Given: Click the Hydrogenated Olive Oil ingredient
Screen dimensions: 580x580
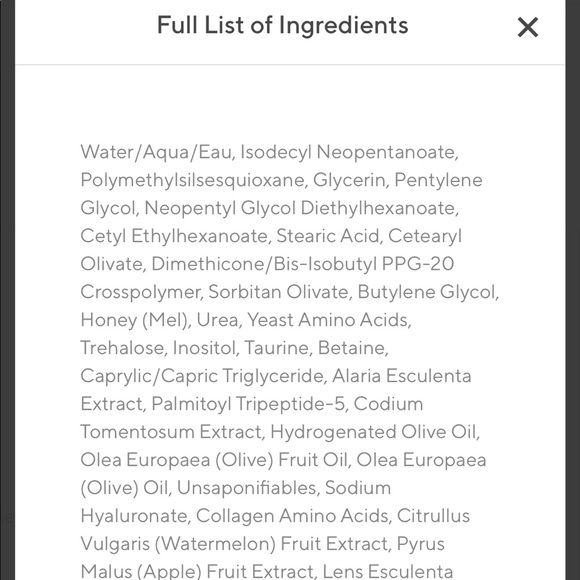Looking at the screenshot, I should [x=373, y=432].
